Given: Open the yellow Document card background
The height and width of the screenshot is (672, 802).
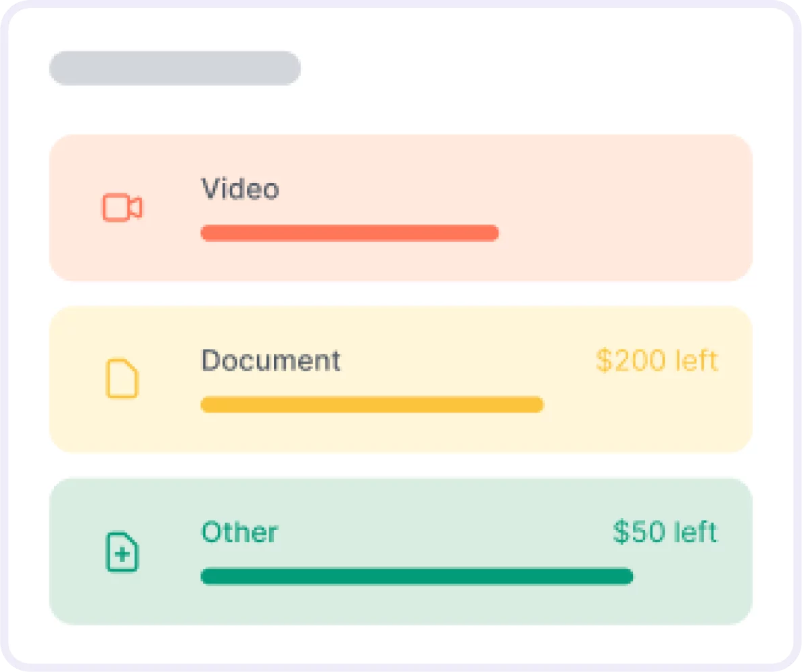Looking at the screenshot, I should coord(642,419).
